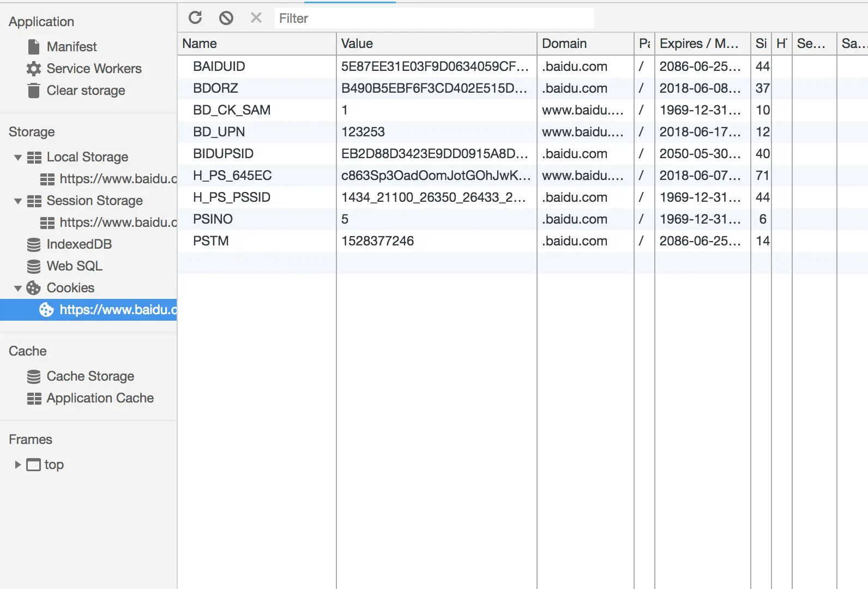Click the IndexedDB database icon
This screenshot has height=589, width=868.
click(x=34, y=244)
